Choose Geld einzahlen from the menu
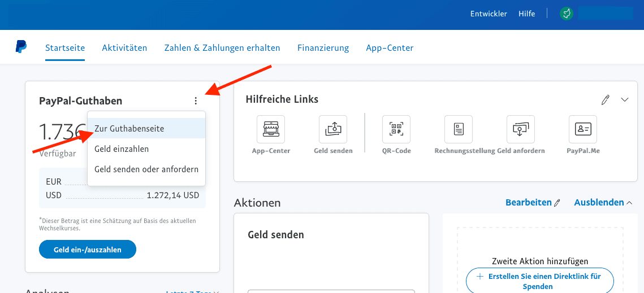Viewport: 644px width, 293px height. pos(146,149)
